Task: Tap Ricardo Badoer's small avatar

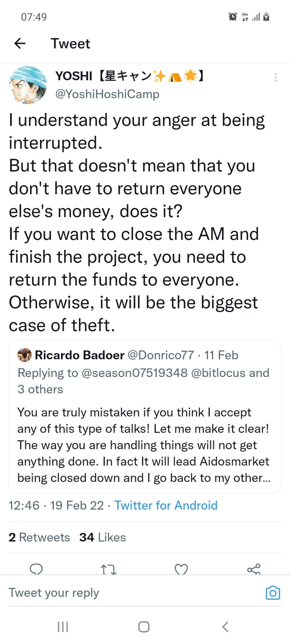Action: 25,355
